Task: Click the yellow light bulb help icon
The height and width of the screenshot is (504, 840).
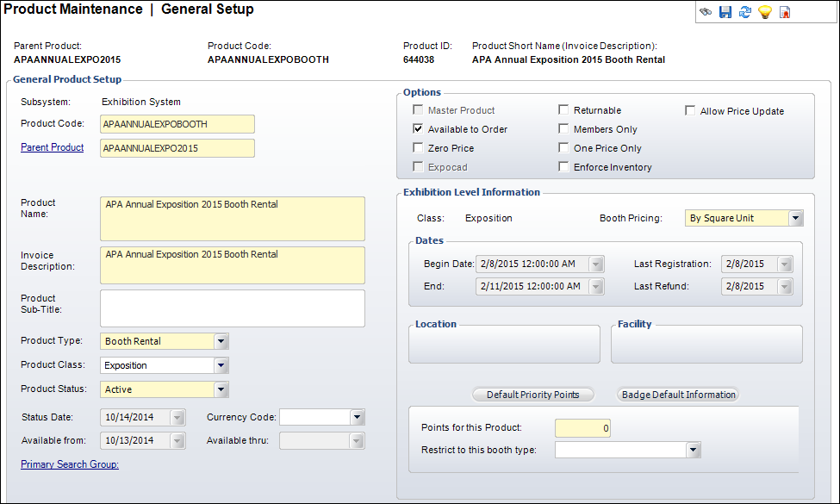Action: pyautogui.click(x=765, y=12)
